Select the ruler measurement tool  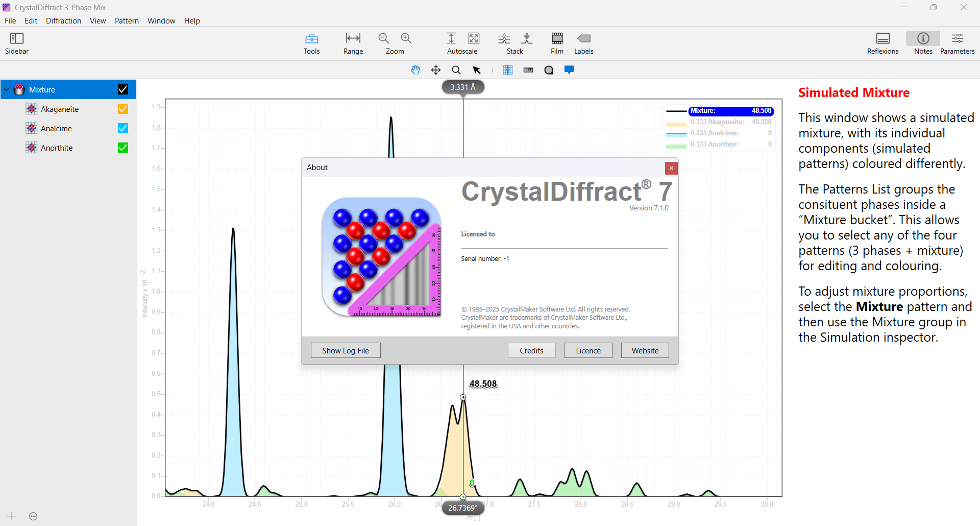[528, 70]
